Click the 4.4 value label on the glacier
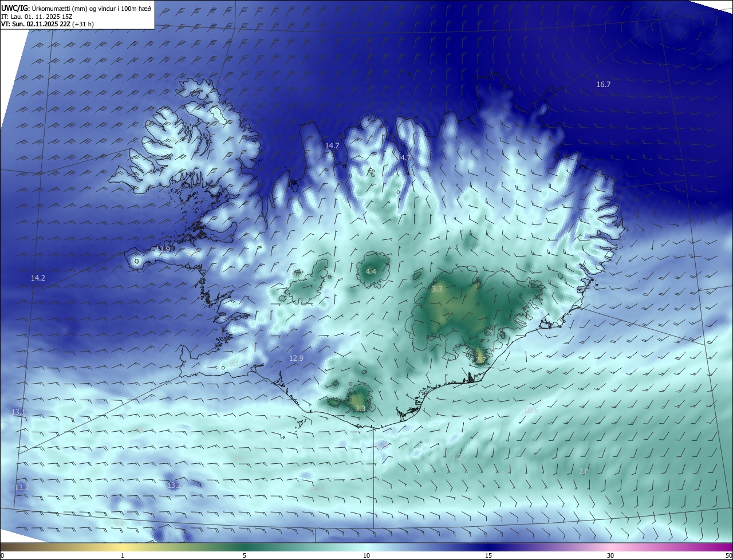 click(x=371, y=271)
